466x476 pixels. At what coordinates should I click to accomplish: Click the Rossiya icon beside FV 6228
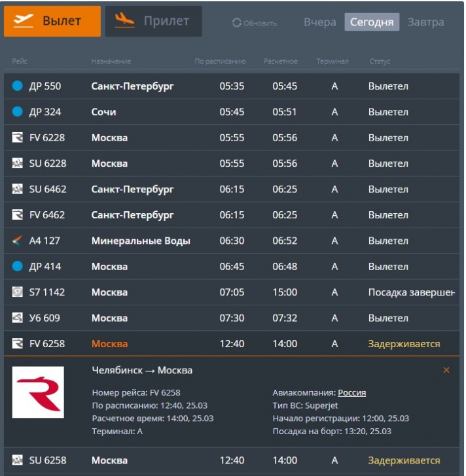(18, 138)
